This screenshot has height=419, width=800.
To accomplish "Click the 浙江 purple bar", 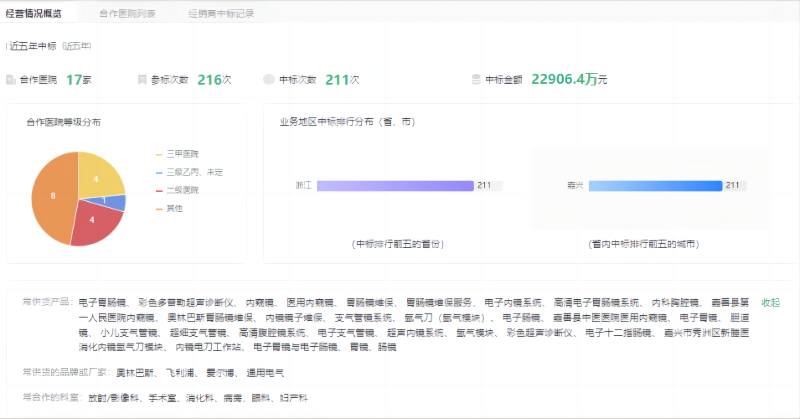I will [x=395, y=186].
